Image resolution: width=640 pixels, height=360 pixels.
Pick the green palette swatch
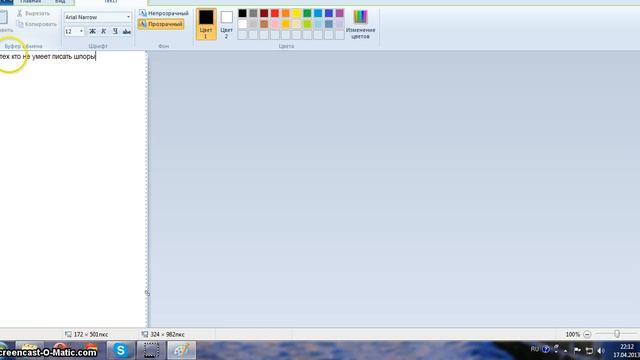[307, 13]
